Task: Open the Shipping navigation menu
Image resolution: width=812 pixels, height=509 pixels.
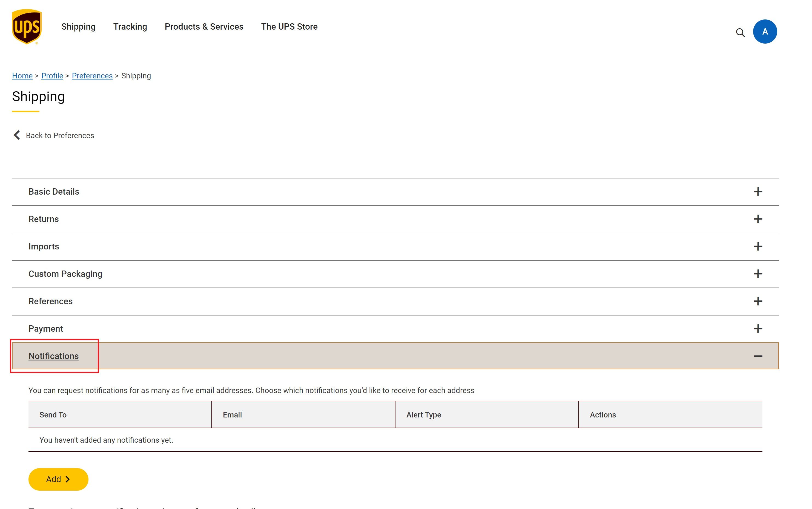Action: click(78, 27)
